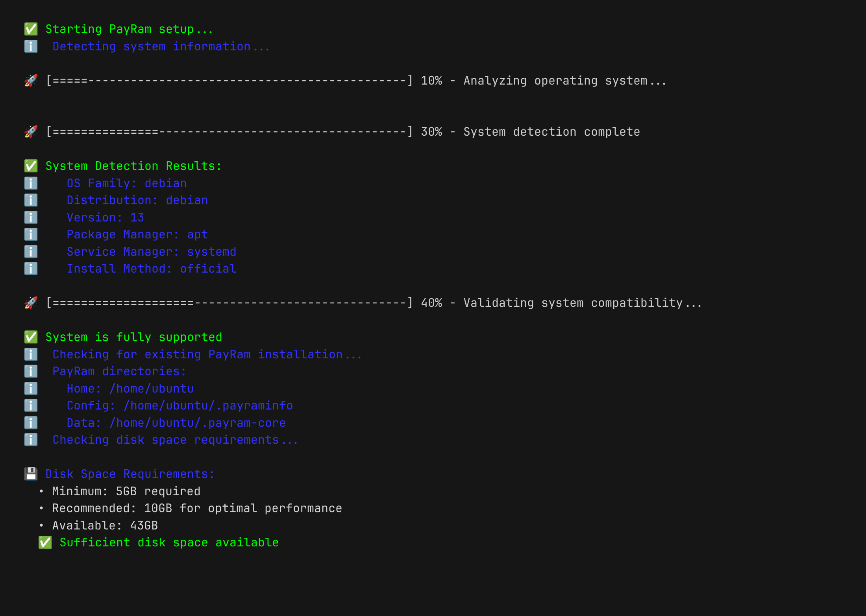Click the text 'OS Family: debian'
This screenshot has height=616, width=866.
pos(127,183)
